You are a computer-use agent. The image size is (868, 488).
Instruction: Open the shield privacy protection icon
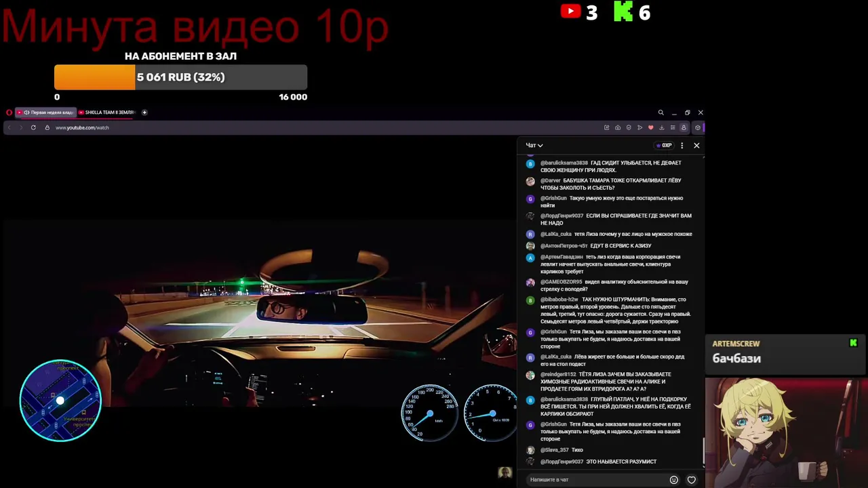coord(629,127)
